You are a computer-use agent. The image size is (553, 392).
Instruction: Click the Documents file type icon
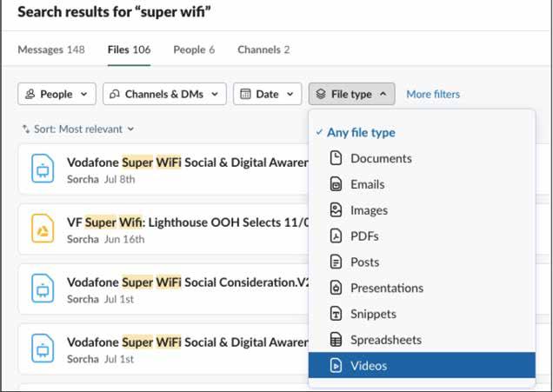tap(336, 158)
